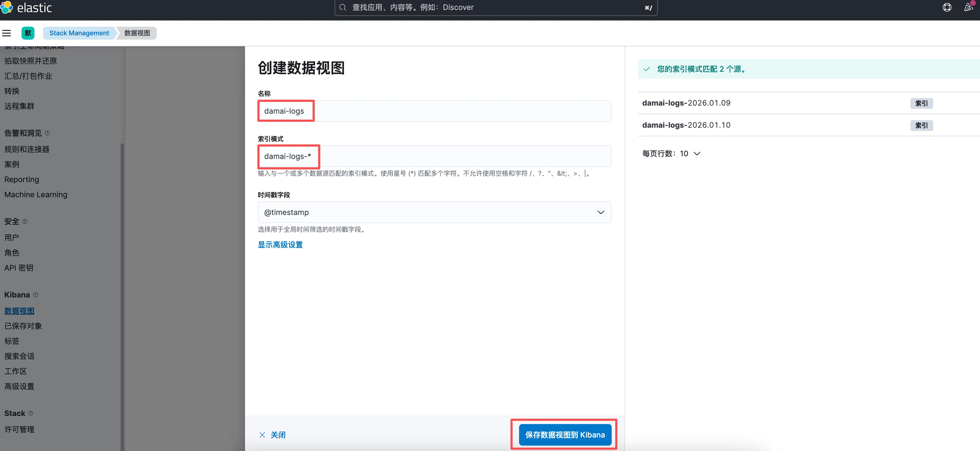Viewport: 980px width, 451px height.
Task: Expand the rows-per-page 10 dropdown
Action: tap(689, 154)
